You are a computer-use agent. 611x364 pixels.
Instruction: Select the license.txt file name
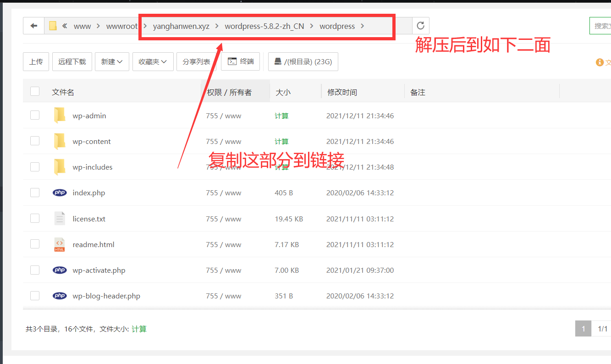(89, 219)
